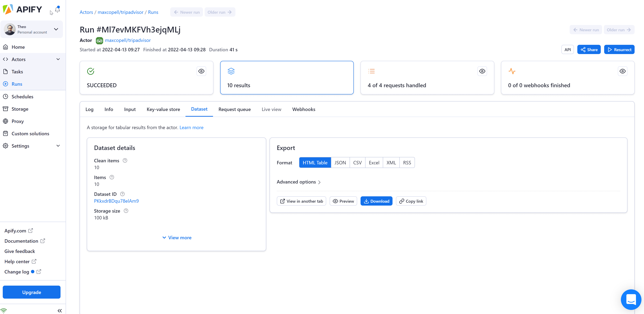The height and width of the screenshot is (314, 644).
Task: Click the Theo profile avatar
Action: (10, 29)
